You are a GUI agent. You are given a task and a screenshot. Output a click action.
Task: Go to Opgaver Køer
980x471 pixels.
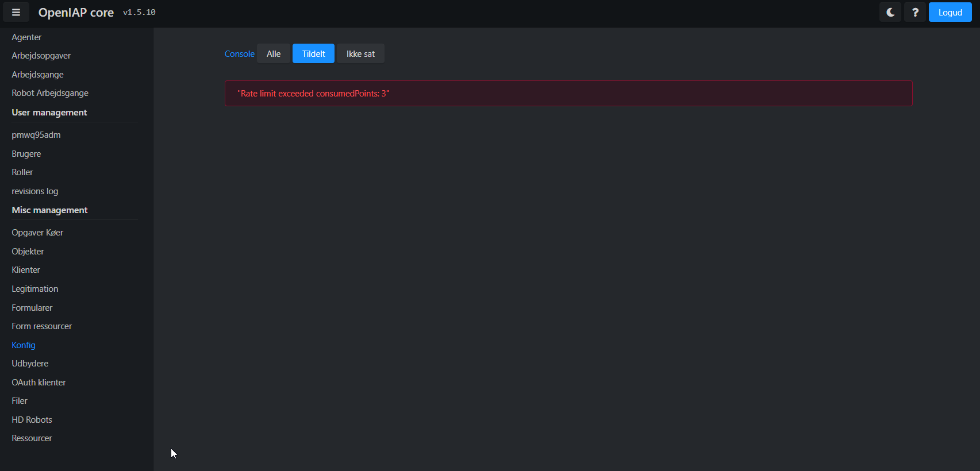pyautogui.click(x=37, y=233)
